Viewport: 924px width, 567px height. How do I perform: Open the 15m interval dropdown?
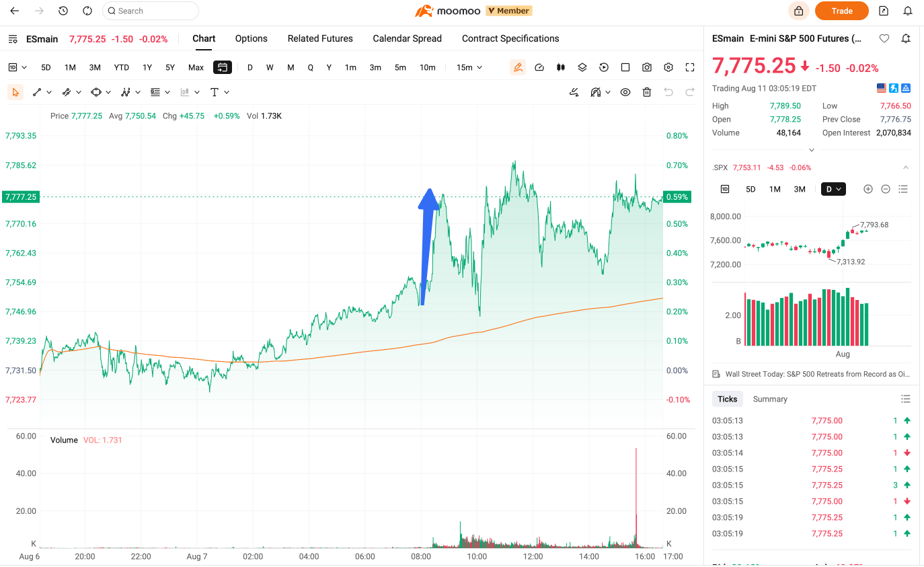tap(469, 67)
